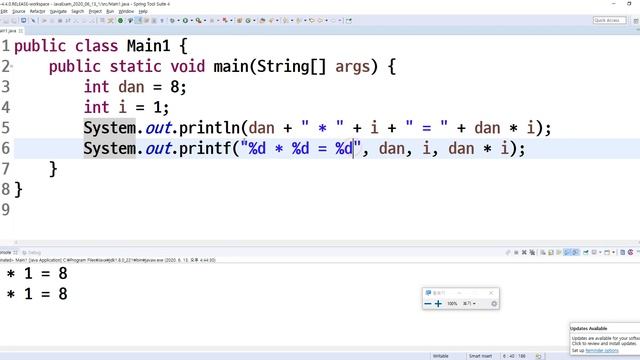The image size is (640, 360).
Task: Open the Navigate menu
Action: pos(58,11)
